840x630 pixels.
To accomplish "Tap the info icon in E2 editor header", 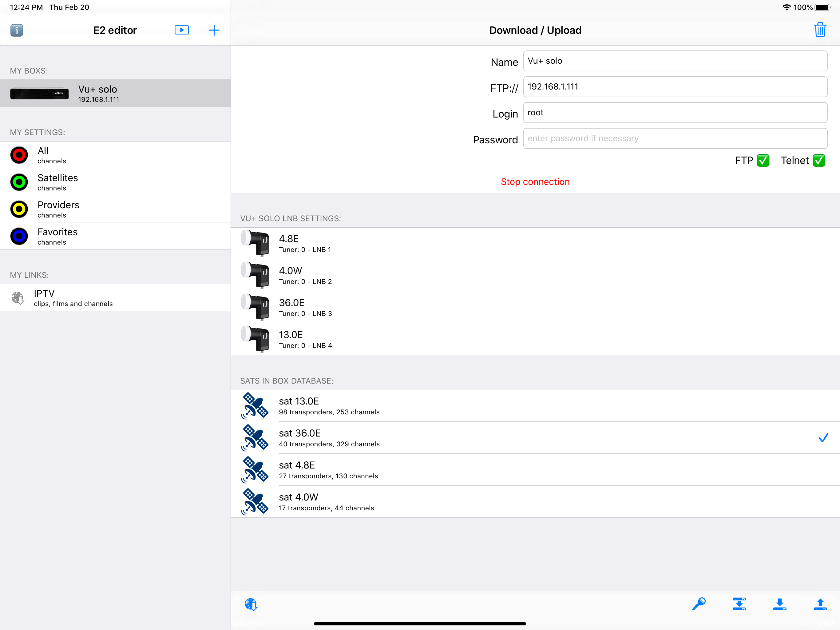I will [17, 30].
